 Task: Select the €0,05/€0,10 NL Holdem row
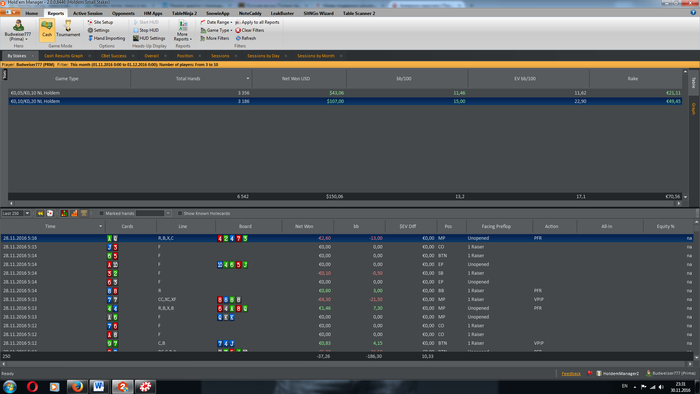tap(345, 93)
